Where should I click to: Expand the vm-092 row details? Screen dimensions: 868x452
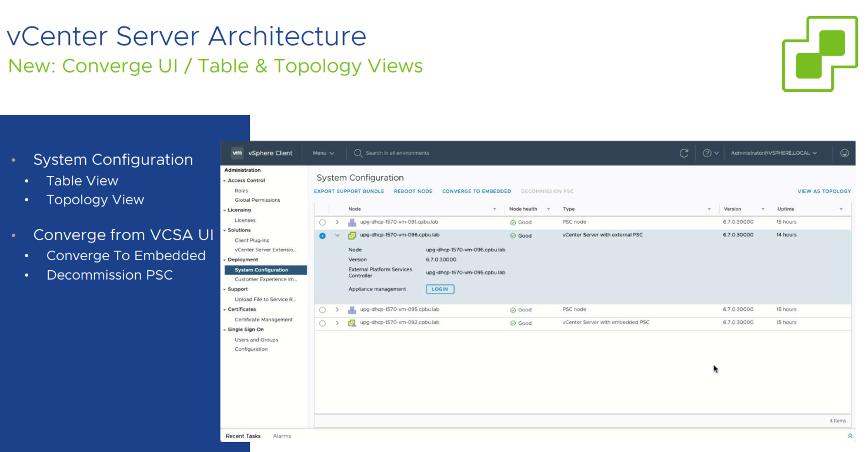click(338, 323)
